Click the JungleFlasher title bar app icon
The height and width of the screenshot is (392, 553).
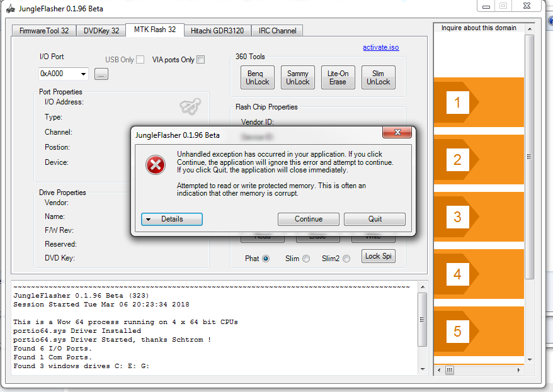click(10, 9)
